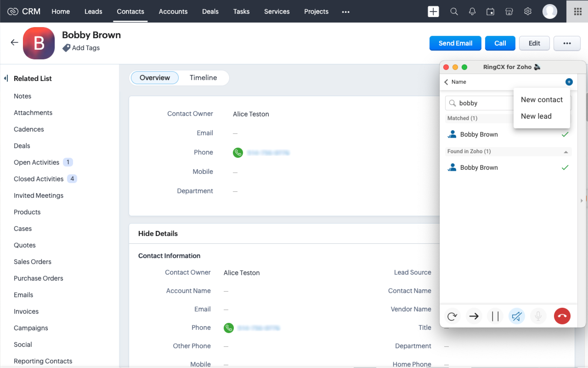Open the Accounts module
Screen dimensions: 588x368
(x=173, y=11)
